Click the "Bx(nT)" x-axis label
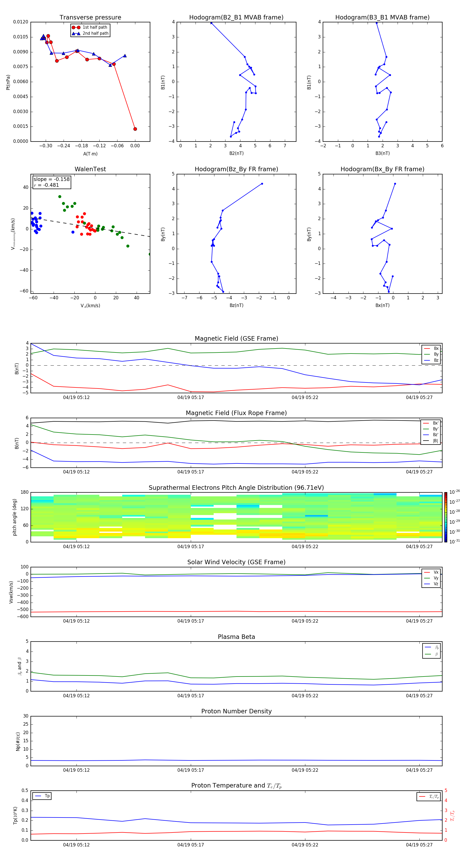The image size is (473, 868). pyautogui.click(x=382, y=305)
